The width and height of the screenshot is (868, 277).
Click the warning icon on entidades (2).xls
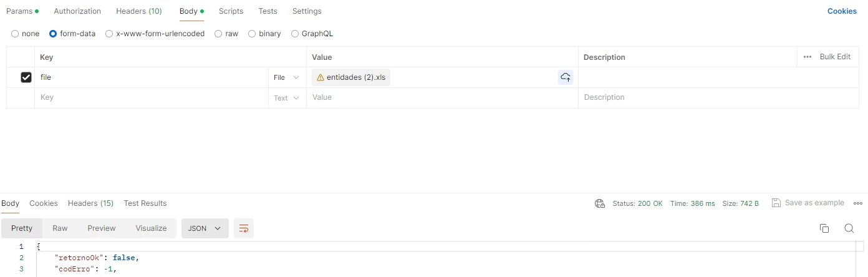[321, 77]
